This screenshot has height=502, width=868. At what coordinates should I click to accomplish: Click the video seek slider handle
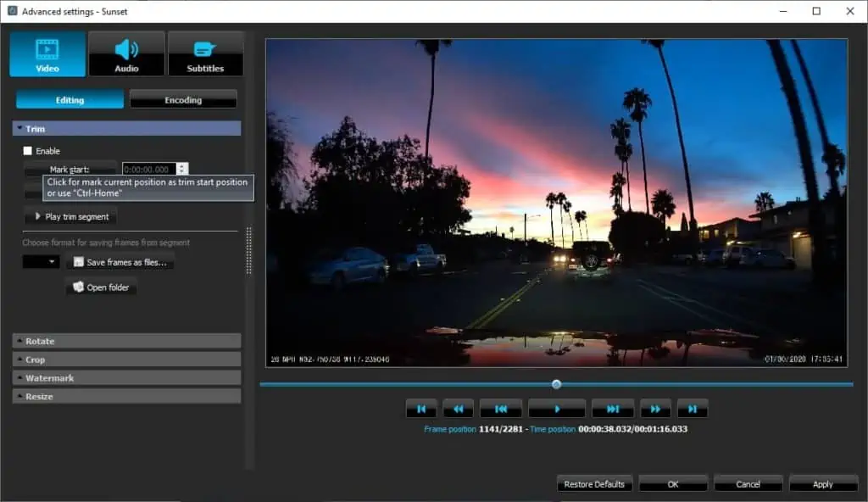(556, 384)
